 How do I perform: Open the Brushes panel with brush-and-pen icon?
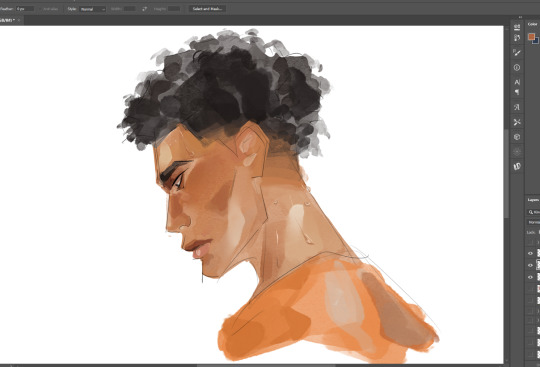[517, 53]
